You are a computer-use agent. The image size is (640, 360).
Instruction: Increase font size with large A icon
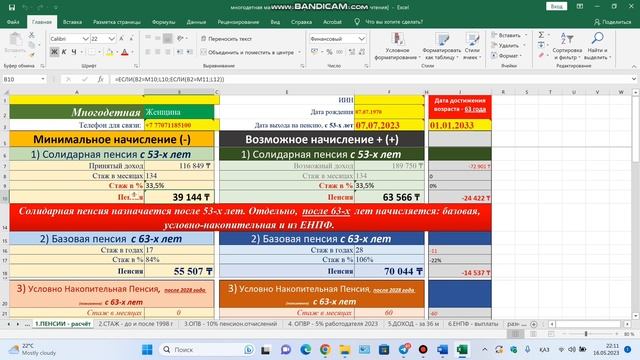(x=121, y=38)
